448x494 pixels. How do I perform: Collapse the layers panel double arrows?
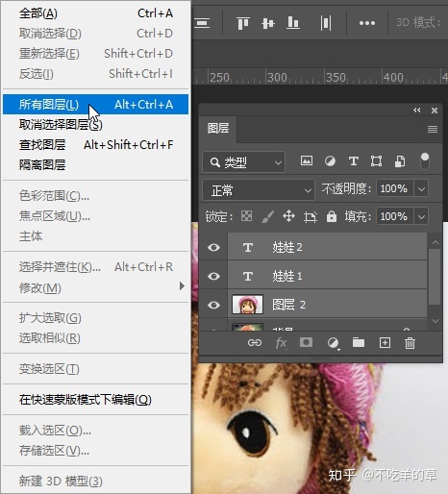click(417, 111)
